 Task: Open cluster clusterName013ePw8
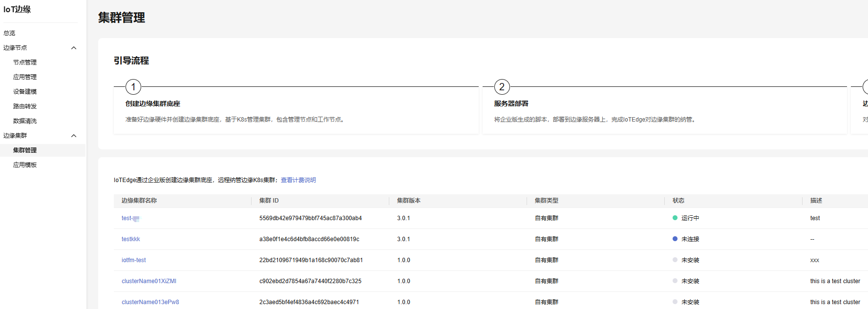click(150, 302)
